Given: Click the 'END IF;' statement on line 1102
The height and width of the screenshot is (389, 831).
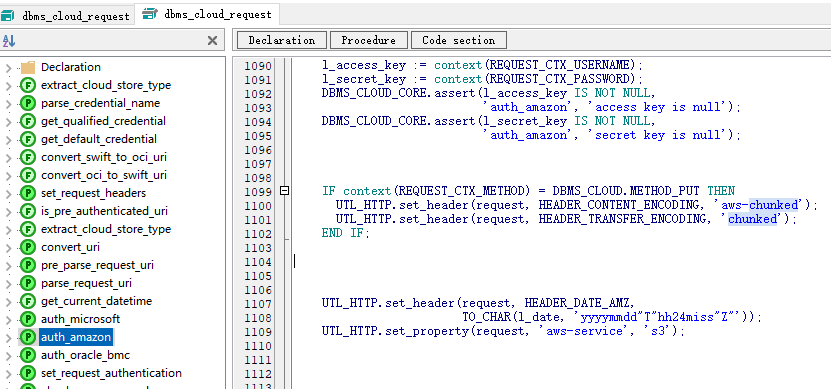Looking at the screenshot, I should (x=345, y=233).
